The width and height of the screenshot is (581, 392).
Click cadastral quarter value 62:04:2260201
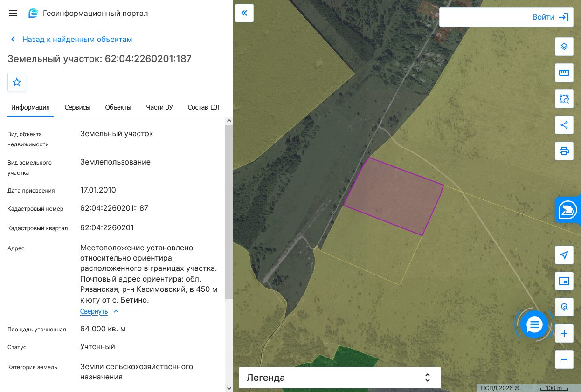pyautogui.click(x=107, y=228)
